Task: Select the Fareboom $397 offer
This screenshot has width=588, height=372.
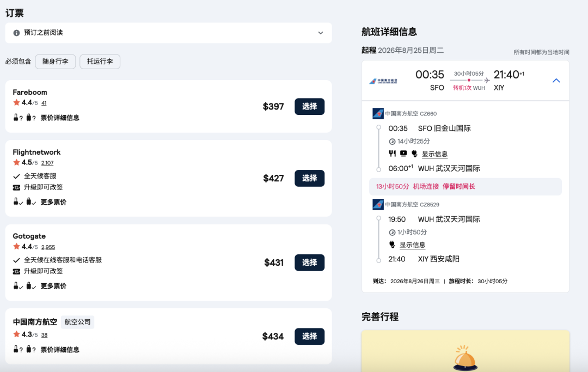Action: (309, 106)
